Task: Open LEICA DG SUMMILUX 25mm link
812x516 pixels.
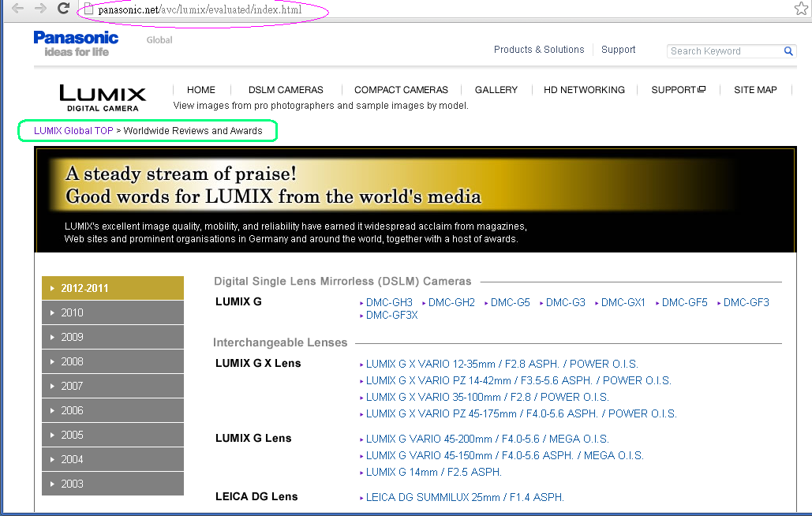Action: [x=465, y=497]
